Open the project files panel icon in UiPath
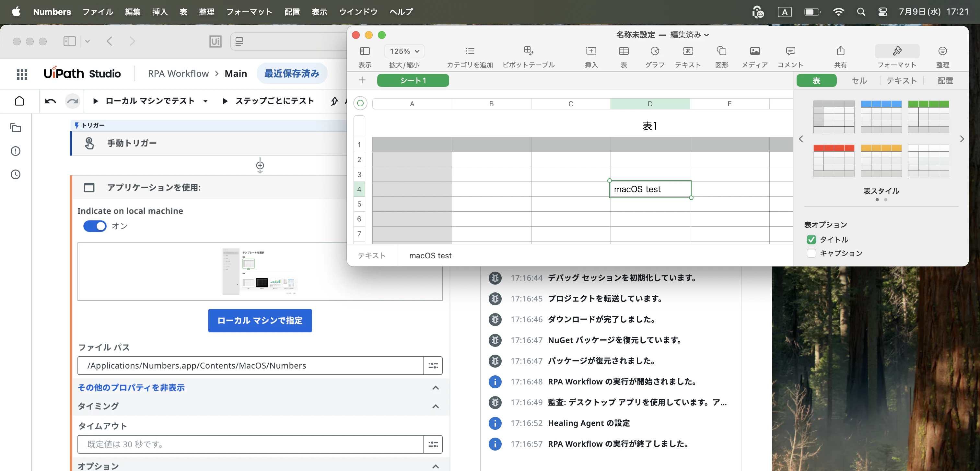The image size is (980, 471). pos(16,128)
